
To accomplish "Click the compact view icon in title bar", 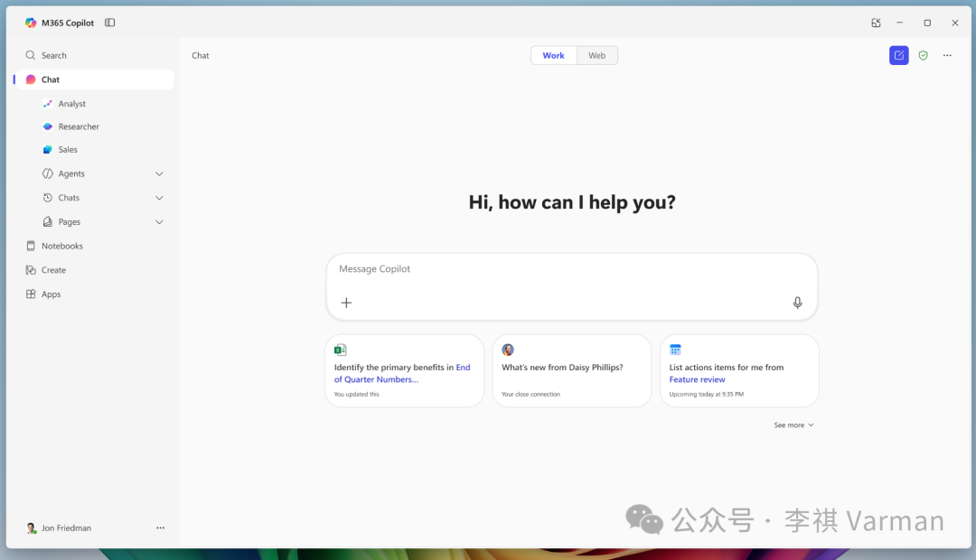I will [876, 23].
